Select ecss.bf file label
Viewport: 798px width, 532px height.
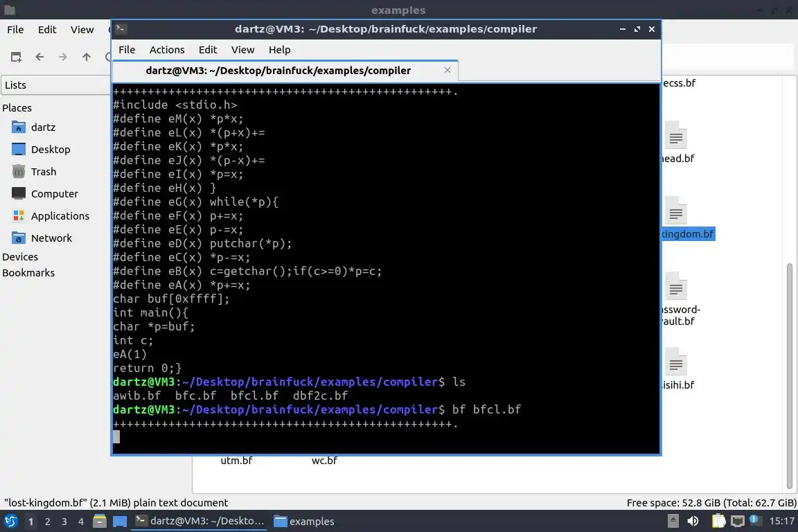pyautogui.click(x=679, y=83)
